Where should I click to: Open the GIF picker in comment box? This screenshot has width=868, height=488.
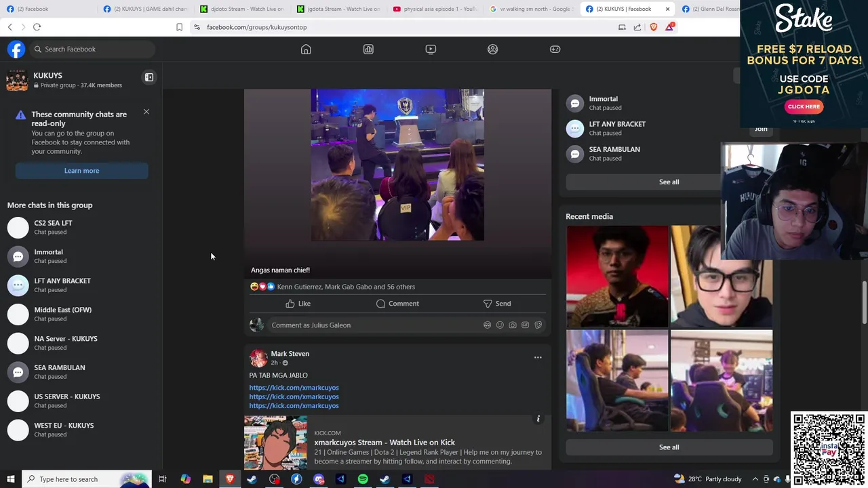(x=526, y=325)
